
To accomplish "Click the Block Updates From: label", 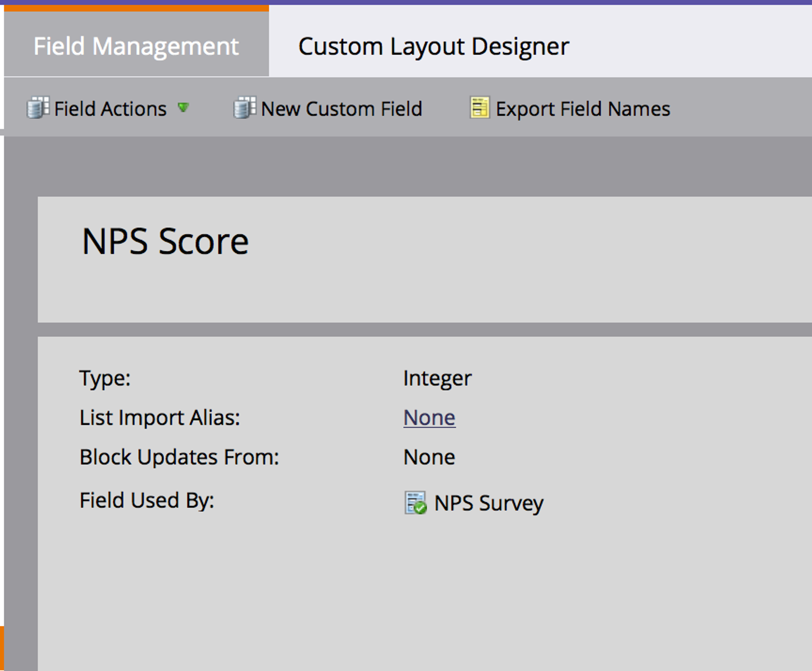I will pyautogui.click(x=179, y=457).
